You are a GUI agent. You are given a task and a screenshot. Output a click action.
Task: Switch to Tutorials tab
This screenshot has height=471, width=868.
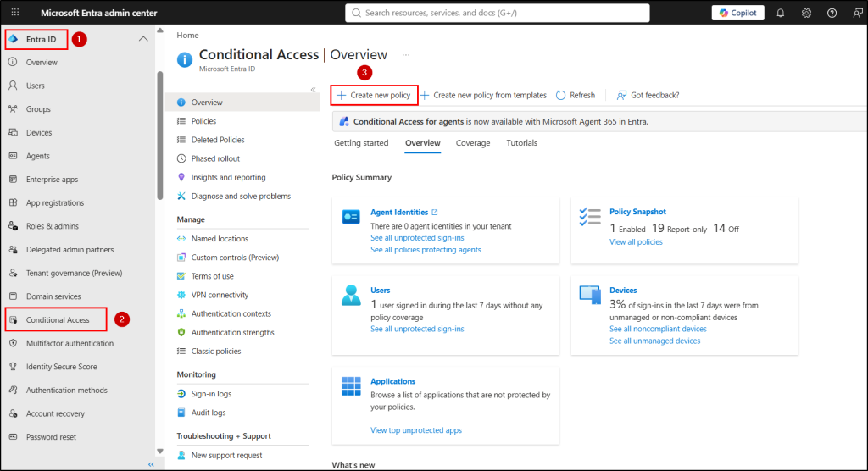tap(521, 143)
